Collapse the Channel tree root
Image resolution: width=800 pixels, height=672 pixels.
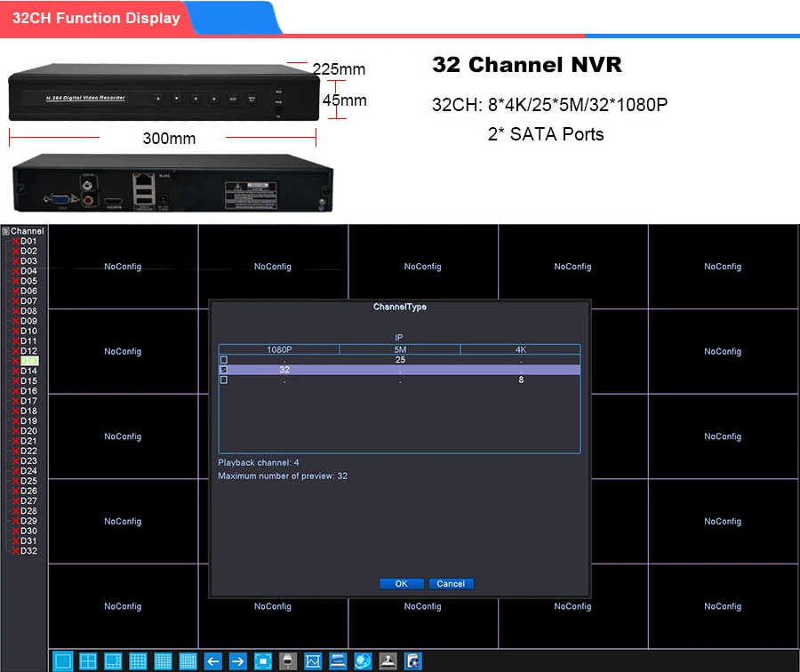[5, 231]
